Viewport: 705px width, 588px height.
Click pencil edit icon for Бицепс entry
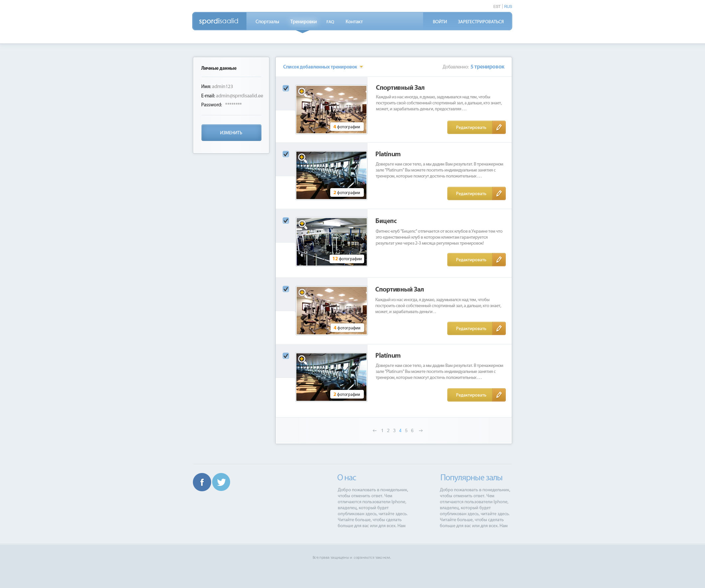499,260
